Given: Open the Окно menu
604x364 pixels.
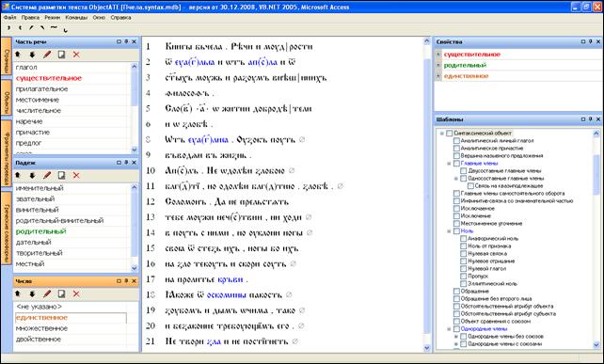Looking at the screenshot, I should click(x=99, y=18).
